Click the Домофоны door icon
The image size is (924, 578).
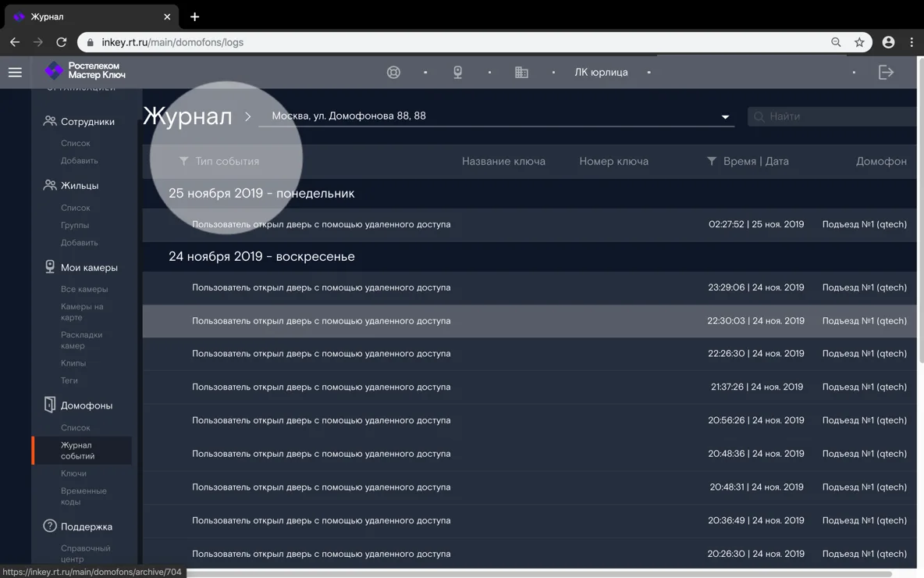[50, 405]
